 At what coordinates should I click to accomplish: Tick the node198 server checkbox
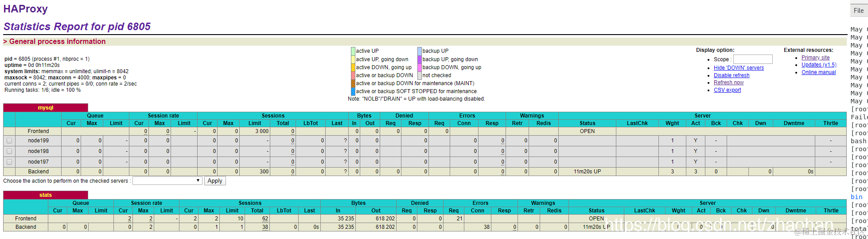tap(9, 151)
